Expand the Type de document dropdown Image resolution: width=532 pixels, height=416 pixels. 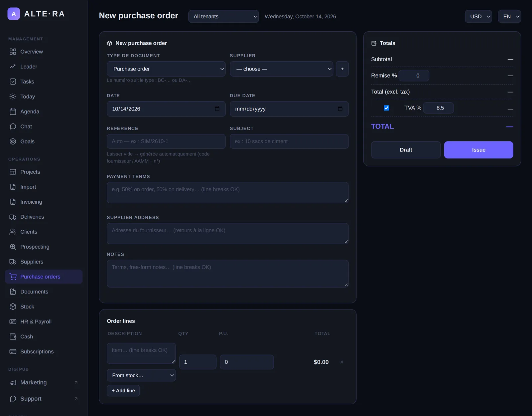[x=166, y=69]
